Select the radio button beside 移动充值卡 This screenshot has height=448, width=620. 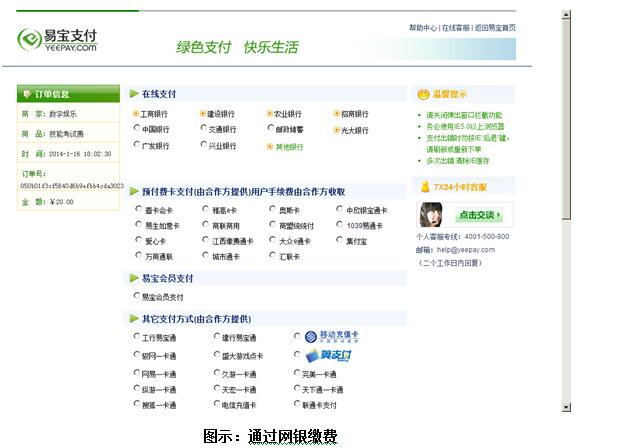tap(297, 336)
